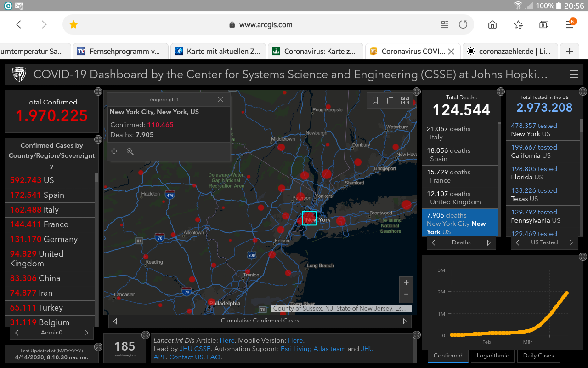
Task: Click the browser forward arrow
Action: point(44,25)
